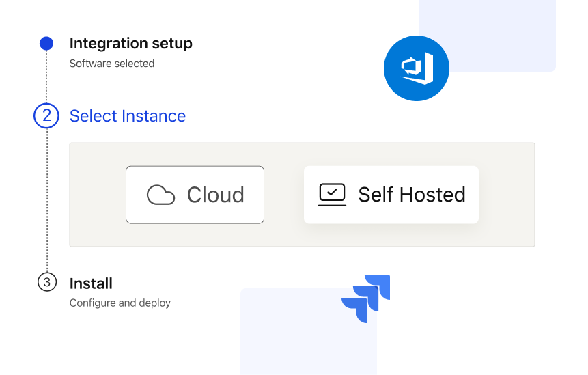Go to step 3 circle marker
This screenshot has height=375, width=588.
(47, 282)
